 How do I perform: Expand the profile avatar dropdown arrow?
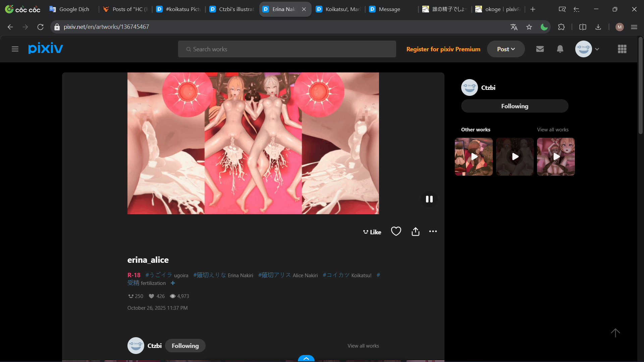pyautogui.click(x=597, y=49)
